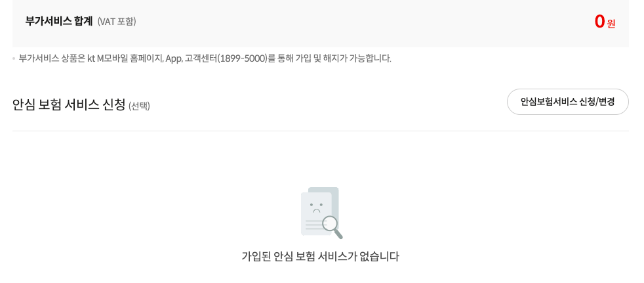Click the 가입된 안심 보험 서비스가 없습니다 message
Image resolution: width=644 pixels, height=283 pixels.
[x=320, y=257]
